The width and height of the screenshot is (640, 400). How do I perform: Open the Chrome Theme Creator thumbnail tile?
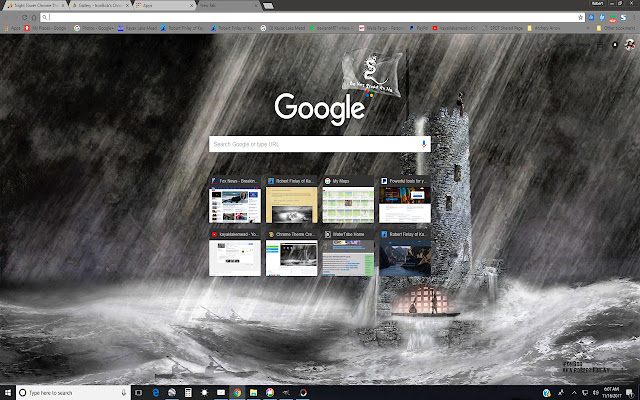pyautogui.click(x=291, y=253)
